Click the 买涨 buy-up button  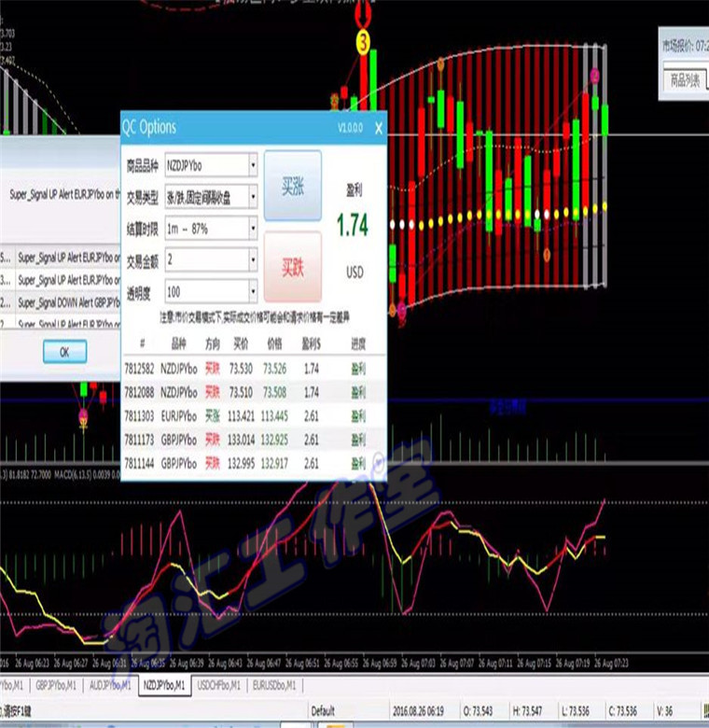point(293,186)
